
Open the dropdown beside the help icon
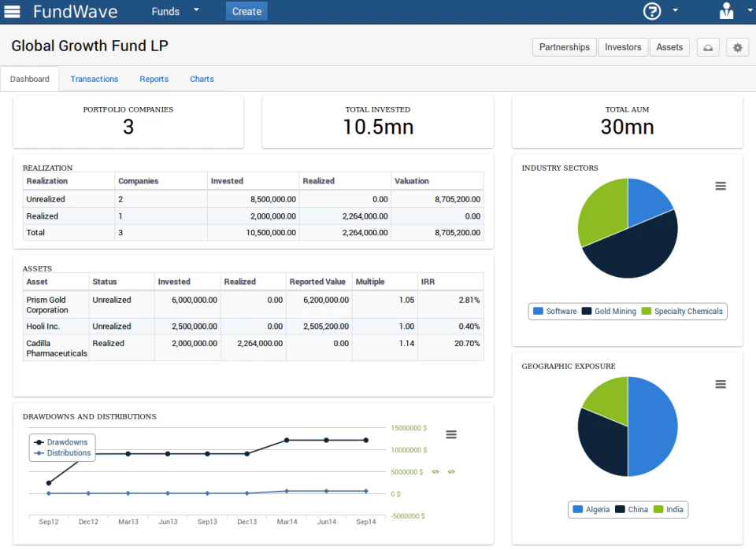pos(675,10)
